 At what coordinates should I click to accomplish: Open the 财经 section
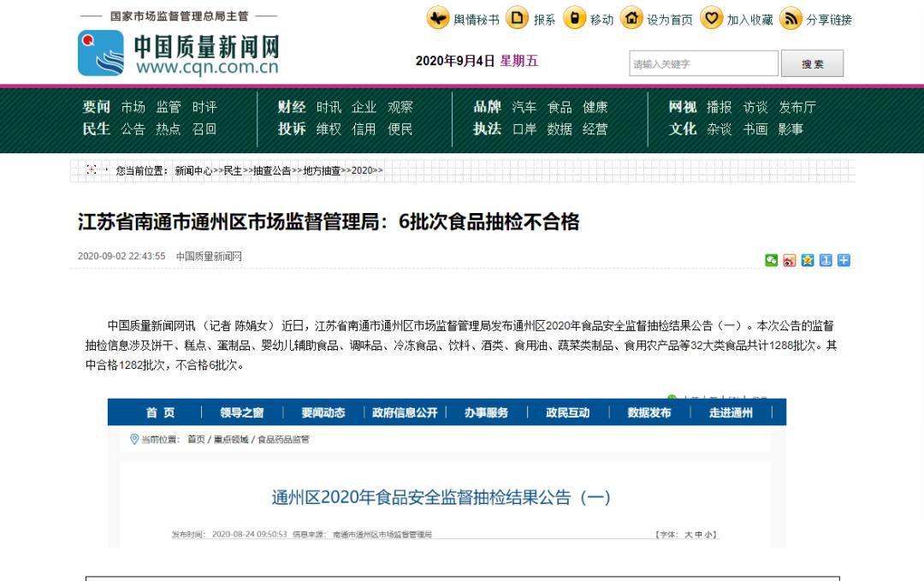292,107
